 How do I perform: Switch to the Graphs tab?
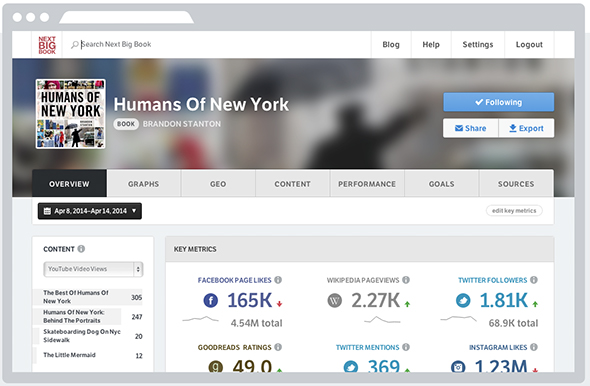tap(143, 184)
